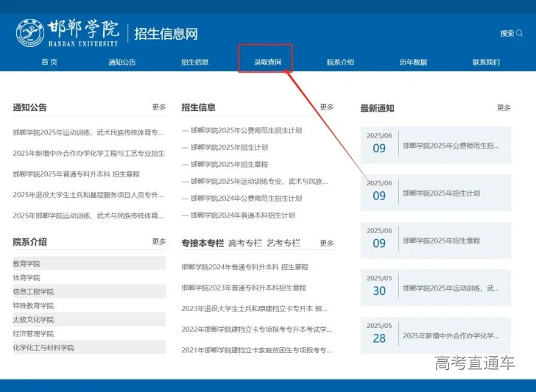Open 2022年邯郸学院建档立卡专项报考专升本考试 link

[257, 329]
